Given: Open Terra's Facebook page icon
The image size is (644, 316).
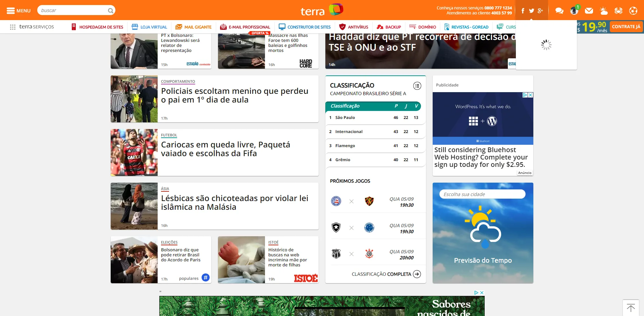Looking at the screenshot, I should (x=523, y=11).
